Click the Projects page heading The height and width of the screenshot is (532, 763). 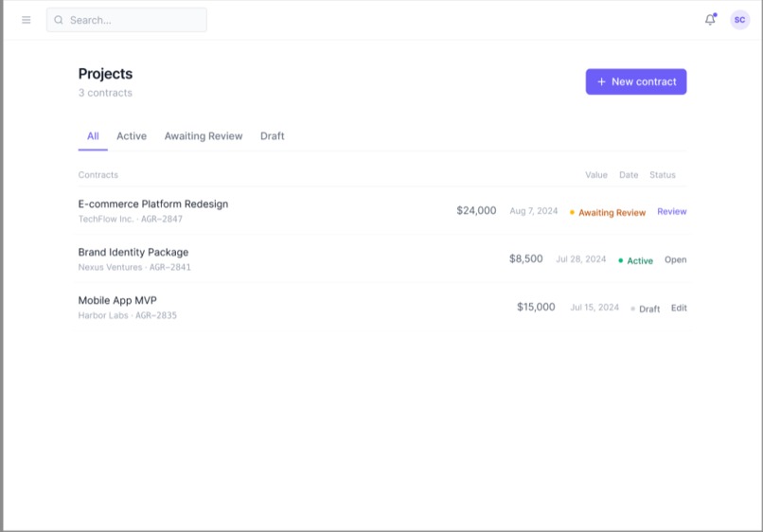tap(105, 74)
